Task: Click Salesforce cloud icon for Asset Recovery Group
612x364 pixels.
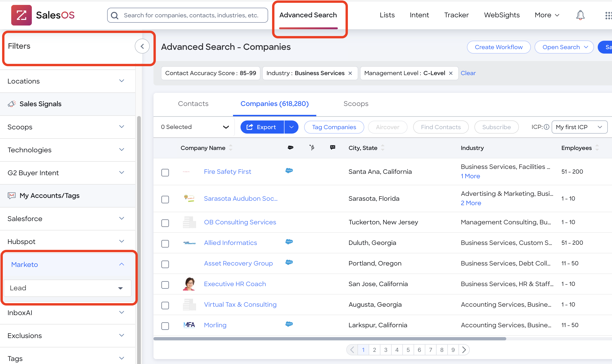Action: tap(289, 262)
